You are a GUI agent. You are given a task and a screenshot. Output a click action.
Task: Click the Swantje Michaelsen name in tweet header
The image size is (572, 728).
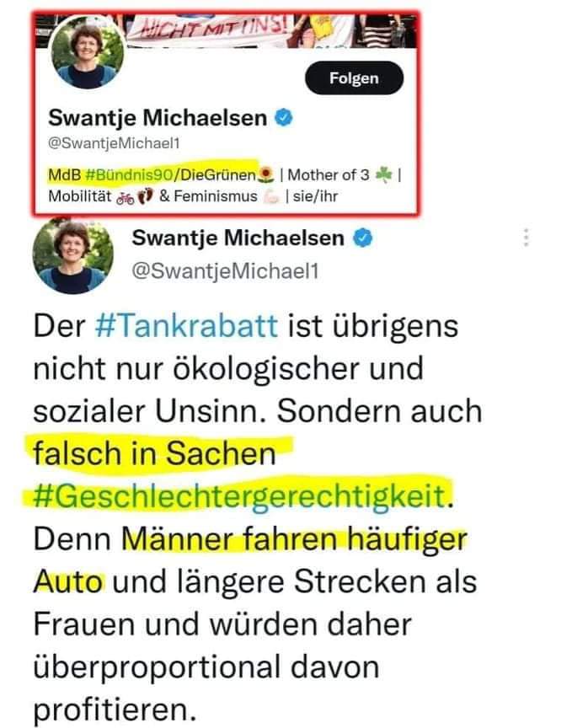pos(238,238)
